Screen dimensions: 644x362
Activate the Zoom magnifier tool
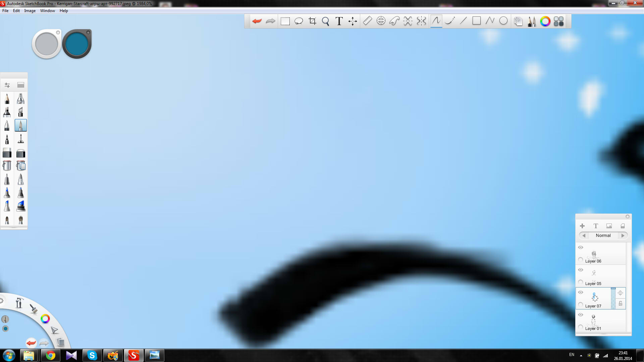tap(325, 21)
